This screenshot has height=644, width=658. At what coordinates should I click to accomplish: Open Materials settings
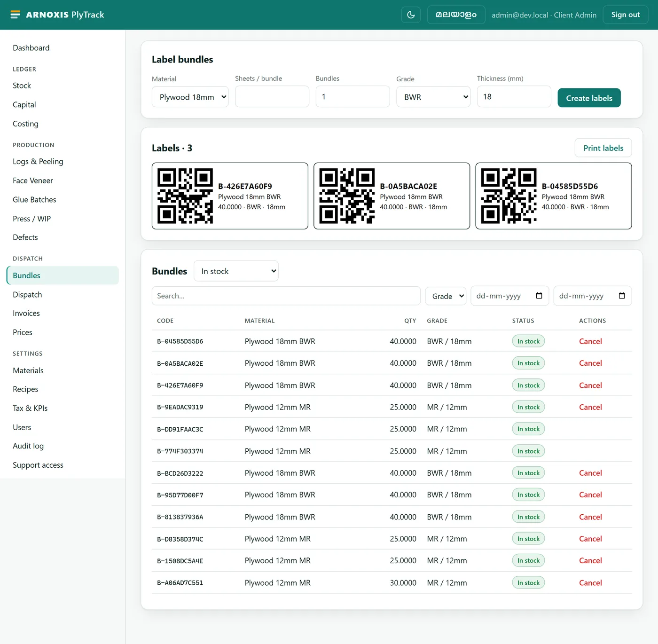click(28, 370)
